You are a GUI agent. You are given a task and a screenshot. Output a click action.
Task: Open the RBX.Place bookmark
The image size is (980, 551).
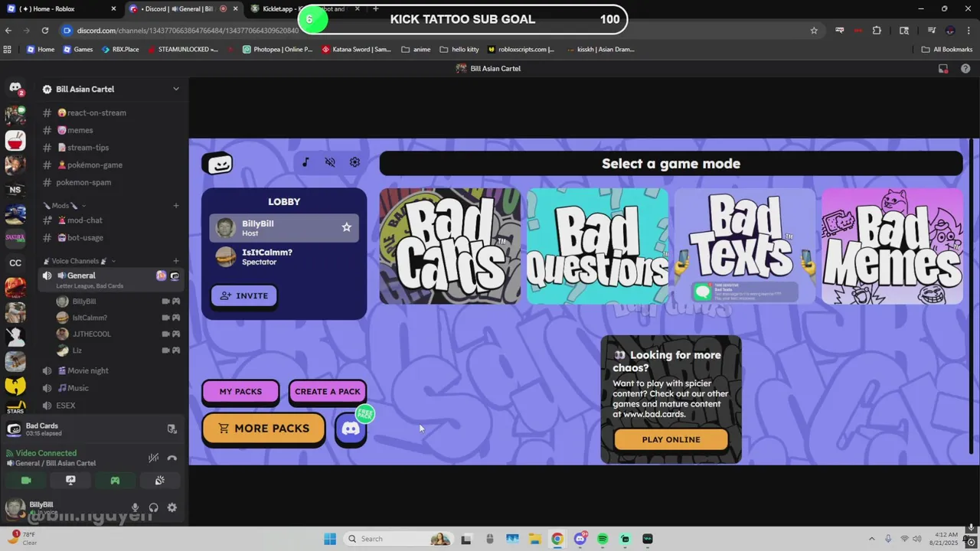(120, 49)
